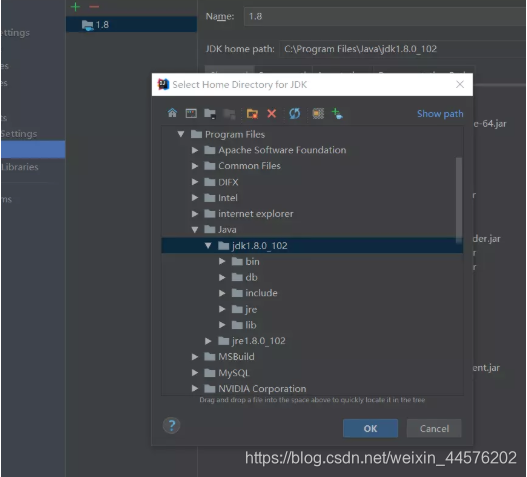527x477 pixels.
Task: Select the 1.8 SDK entry in list
Action: click(x=131, y=25)
